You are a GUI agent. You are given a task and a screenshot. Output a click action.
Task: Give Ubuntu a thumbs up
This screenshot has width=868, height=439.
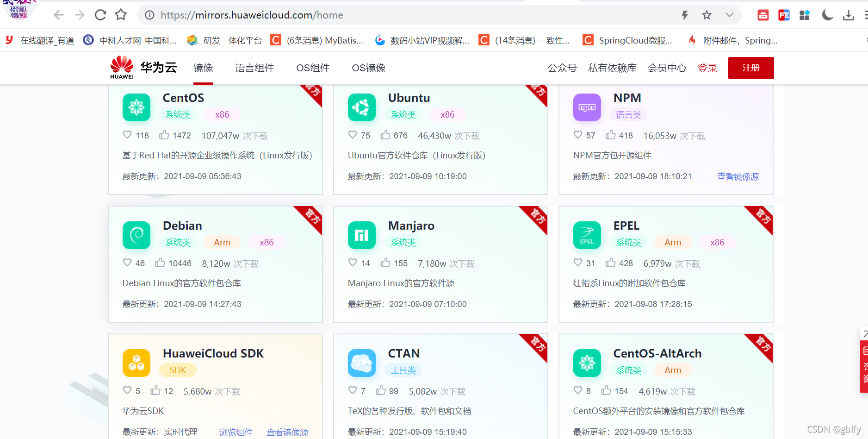point(386,135)
